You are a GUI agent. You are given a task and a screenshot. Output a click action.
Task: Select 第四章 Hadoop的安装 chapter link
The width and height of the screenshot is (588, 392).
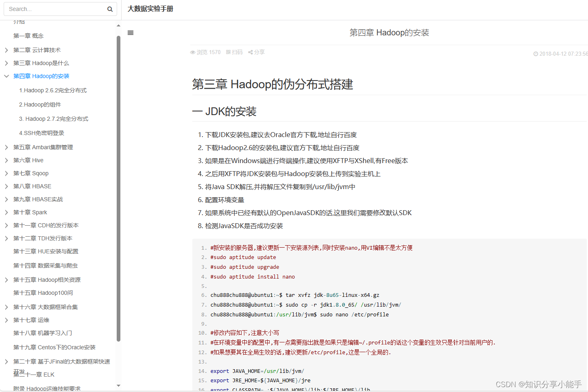[41, 76]
